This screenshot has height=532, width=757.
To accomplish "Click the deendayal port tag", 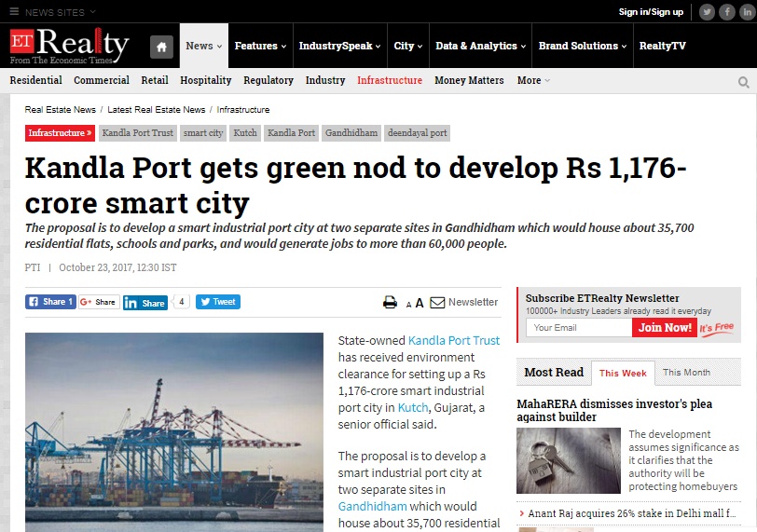I will pos(417,133).
